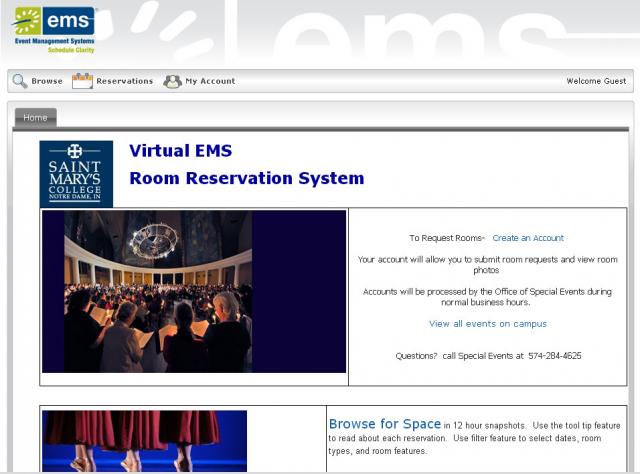Click the phone number 574-284-4625
Image resolution: width=640 pixels, height=474 pixels.
(x=555, y=356)
